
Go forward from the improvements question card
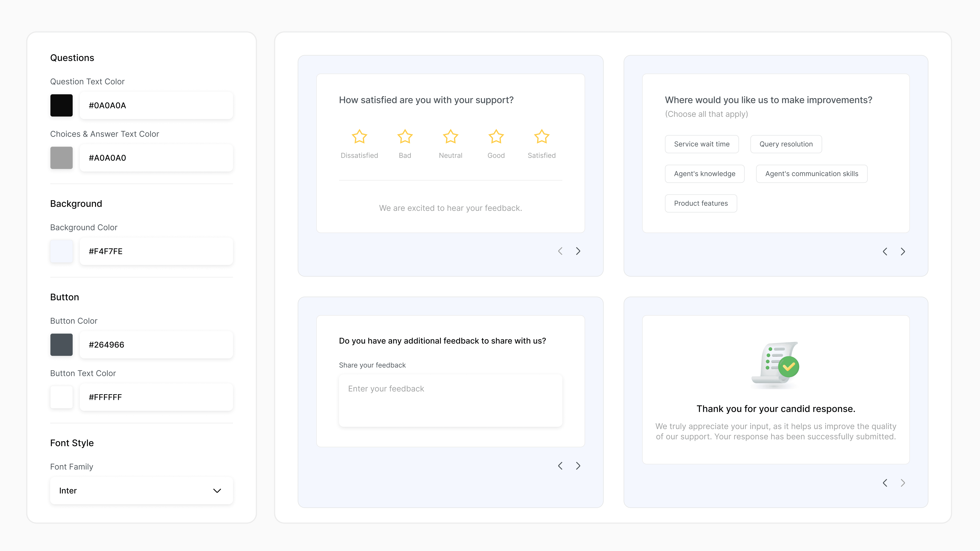903,252
